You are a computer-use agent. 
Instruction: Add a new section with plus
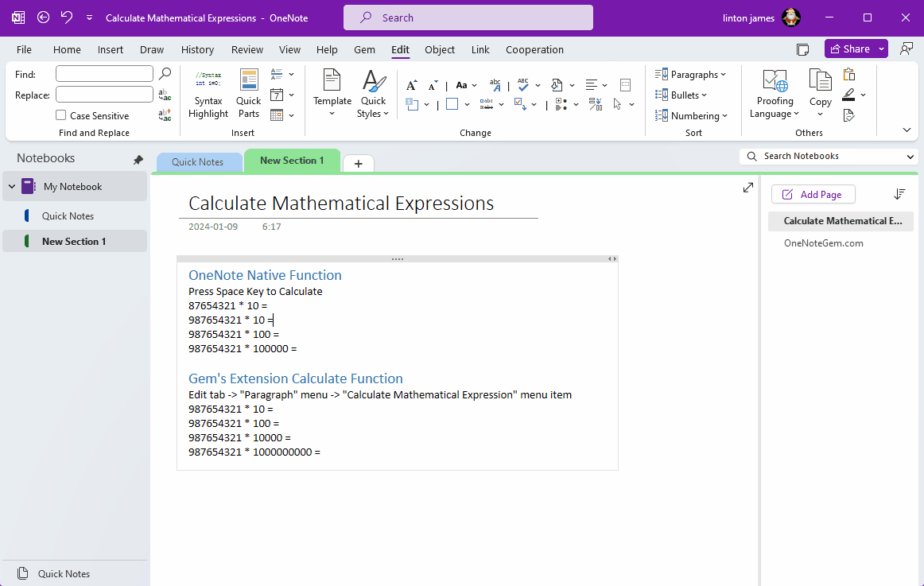click(x=358, y=164)
